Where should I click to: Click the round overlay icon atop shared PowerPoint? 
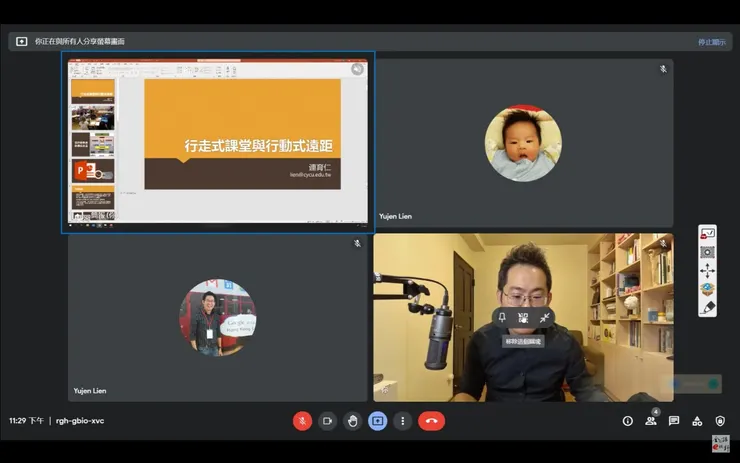tap(357, 69)
